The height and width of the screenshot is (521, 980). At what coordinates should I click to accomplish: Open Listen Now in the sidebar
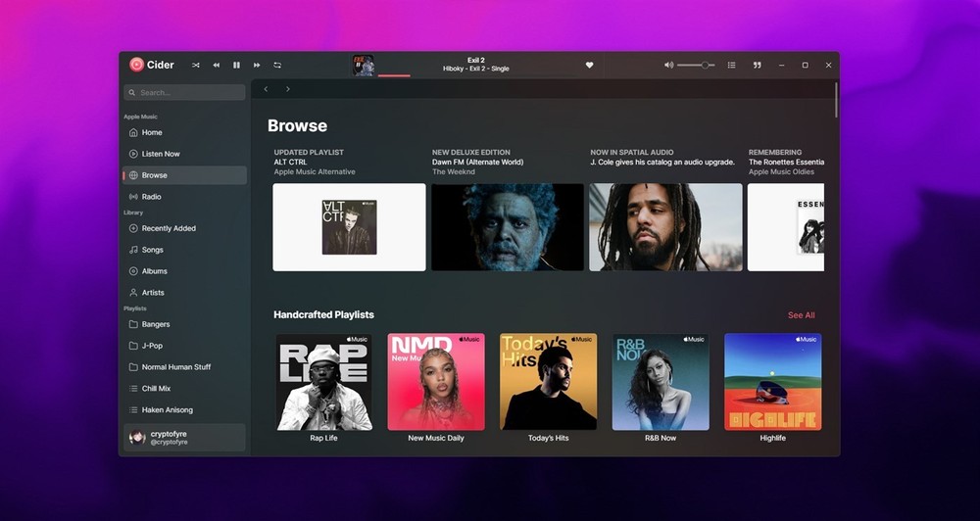(185, 154)
